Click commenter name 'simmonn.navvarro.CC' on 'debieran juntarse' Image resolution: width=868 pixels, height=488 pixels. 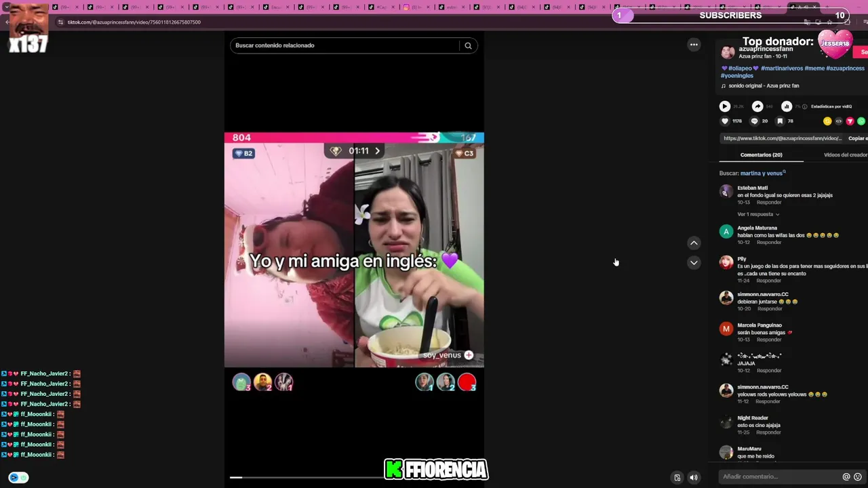point(763,295)
